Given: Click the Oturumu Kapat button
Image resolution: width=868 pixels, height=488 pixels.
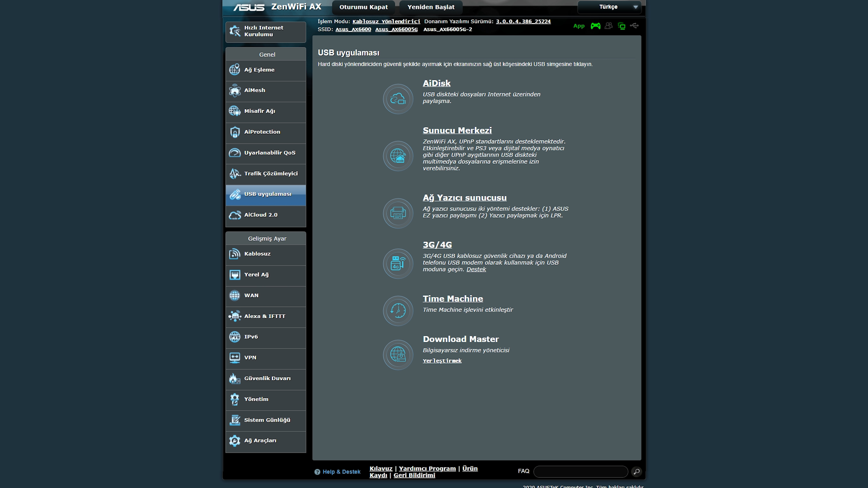Looking at the screenshot, I should click(363, 7).
